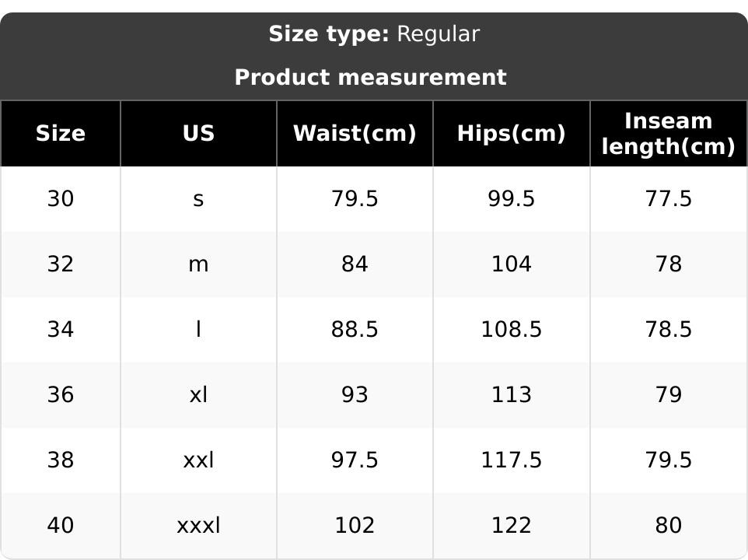This screenshot has height=560, width=748.
Task: Select size 30 in the Size column
Action: pos(61,199)
